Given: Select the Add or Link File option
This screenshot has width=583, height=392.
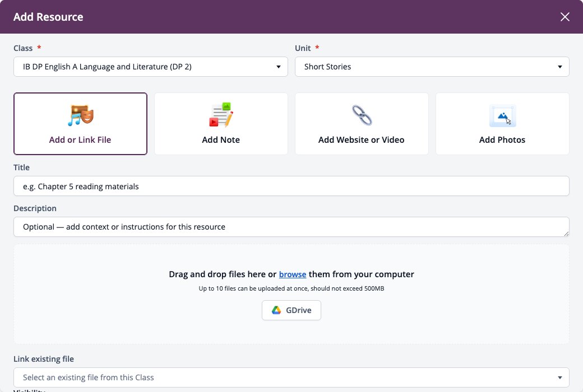Looking at the screenshot, I should pos(80,124).
